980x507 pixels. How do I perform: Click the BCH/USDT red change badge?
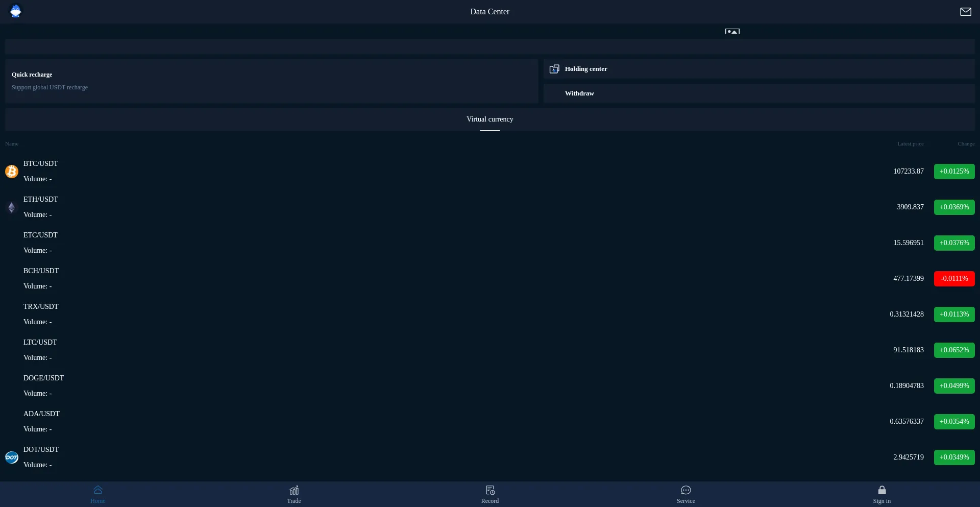click(954, 279)
